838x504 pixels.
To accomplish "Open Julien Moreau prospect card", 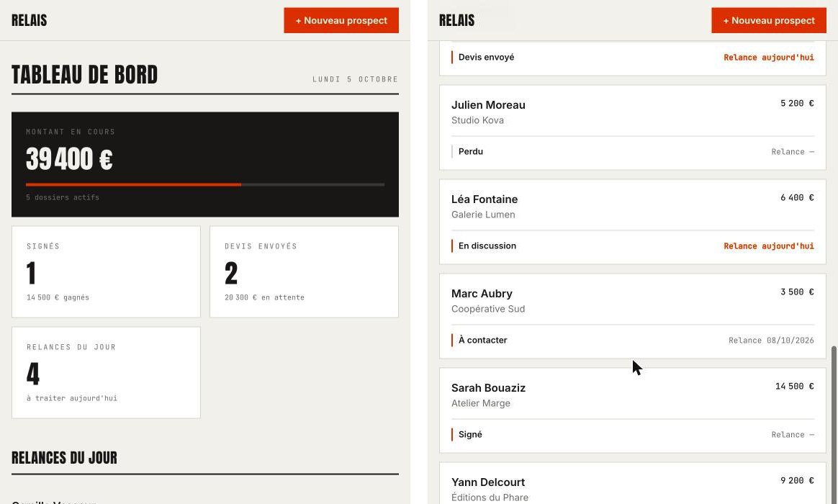I will (x=633, y=127).
